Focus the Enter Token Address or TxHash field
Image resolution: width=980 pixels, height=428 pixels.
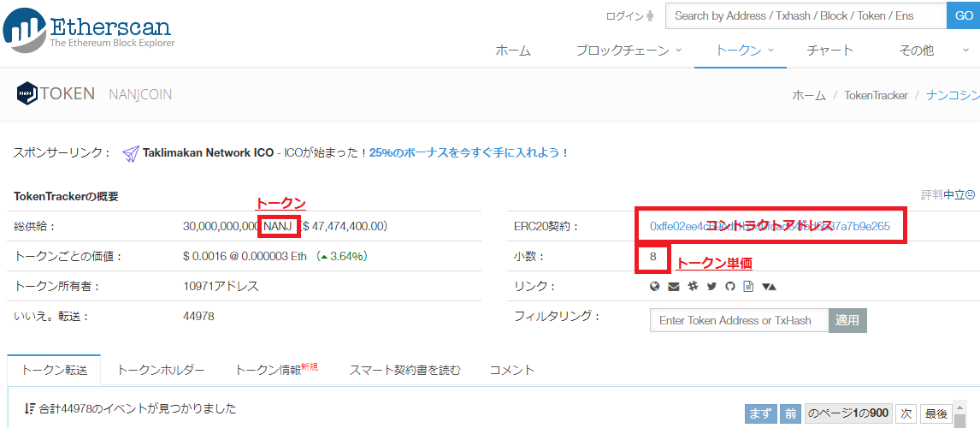(x=740, y=320)
